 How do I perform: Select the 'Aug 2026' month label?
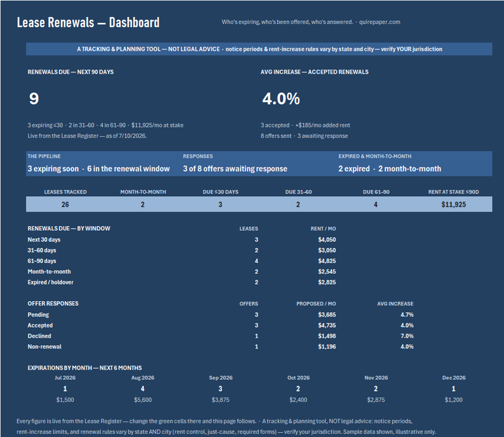[143, 377]
